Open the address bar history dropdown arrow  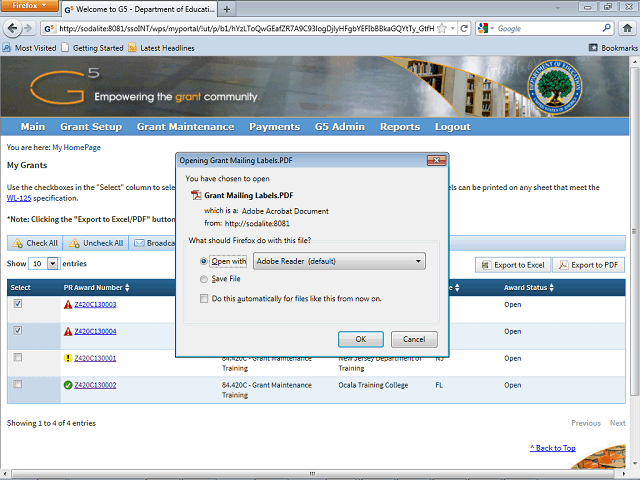453,28
